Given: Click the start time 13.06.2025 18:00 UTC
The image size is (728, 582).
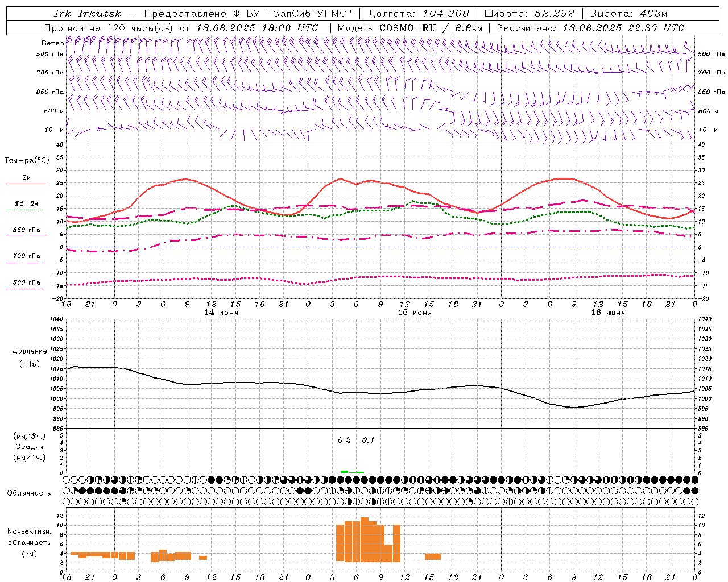Looking at the screenshot, I should pyautogui.click(x=257, y=28).
